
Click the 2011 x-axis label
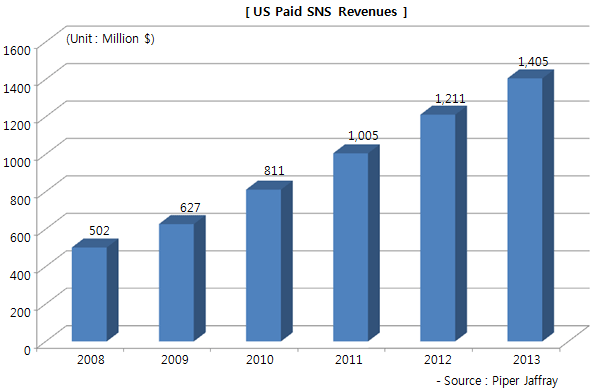tap(348, 359)
